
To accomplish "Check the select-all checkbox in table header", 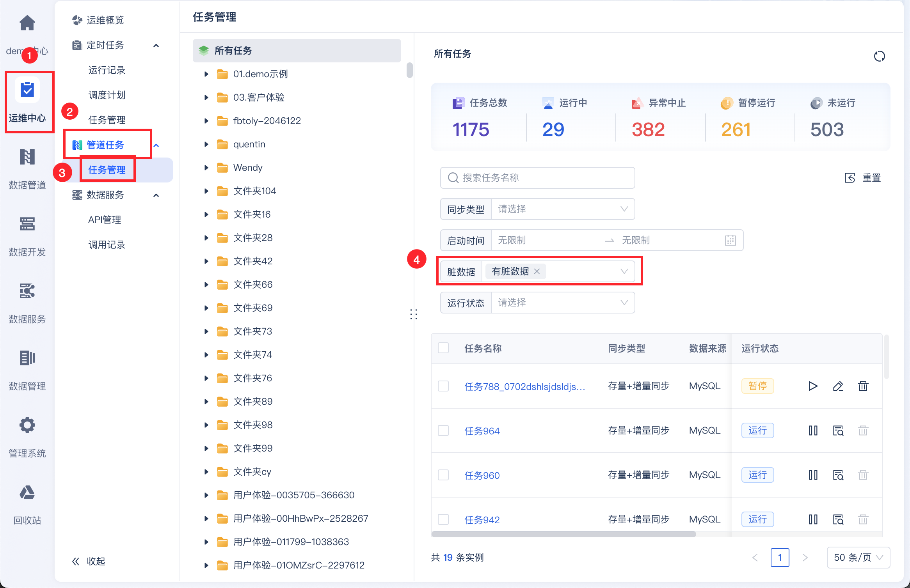I will (443, 348).
